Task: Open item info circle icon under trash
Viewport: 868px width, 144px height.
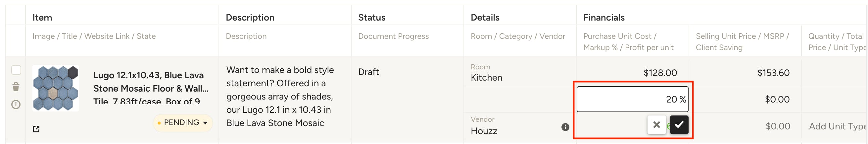Action: (x=16, y=105)
